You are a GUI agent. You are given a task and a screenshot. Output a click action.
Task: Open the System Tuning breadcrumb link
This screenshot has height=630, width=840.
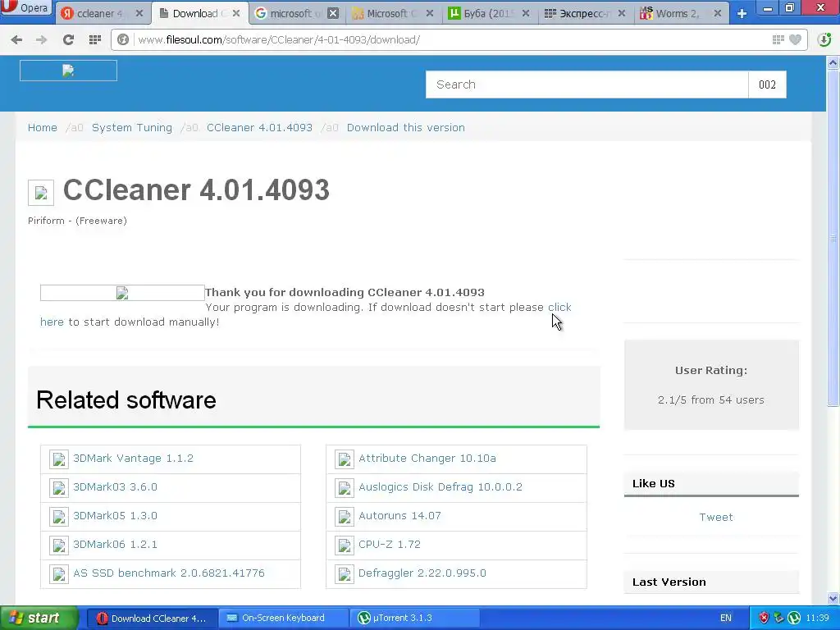coord(132,127)
